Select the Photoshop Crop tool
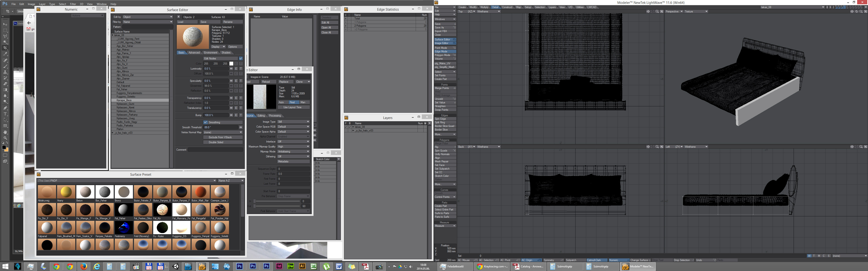This screenshot has height=271, width=868. pyautogui.click(x=5, y=48)
